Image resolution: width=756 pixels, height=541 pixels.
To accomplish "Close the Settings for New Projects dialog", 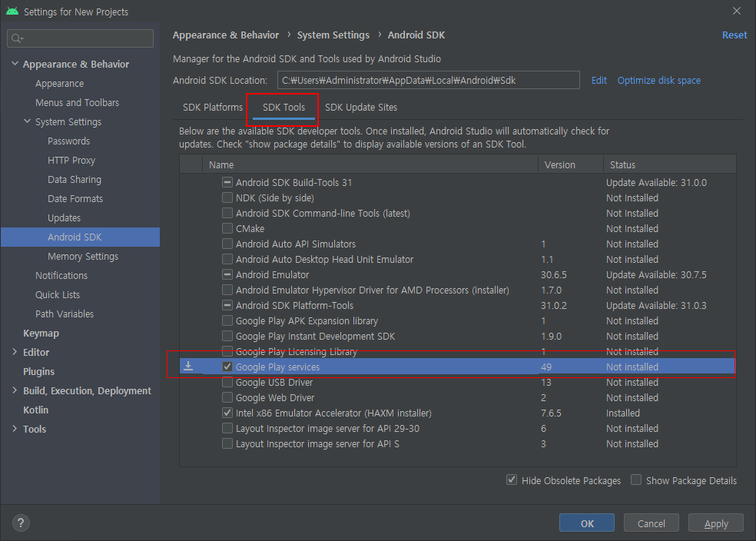I will tap(737, 11).
